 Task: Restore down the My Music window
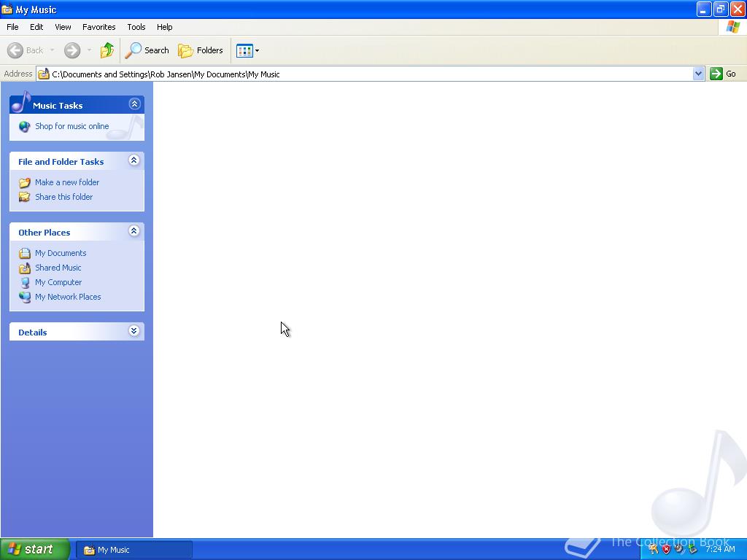tap(720, 9)
